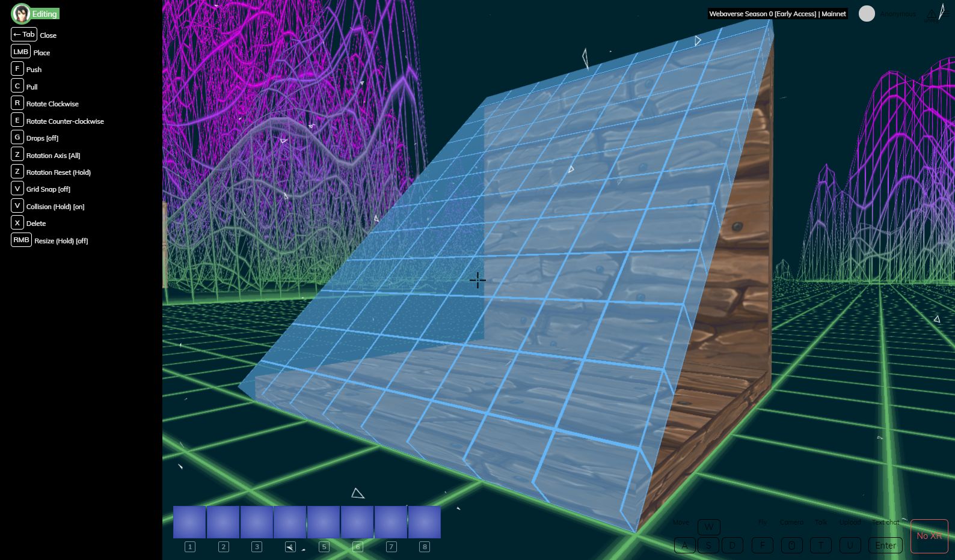Click the E key Rotate Counter-clockwise icon
This screenshot has height=560, width=955.
pyautogui.click(x=17, y=120)
